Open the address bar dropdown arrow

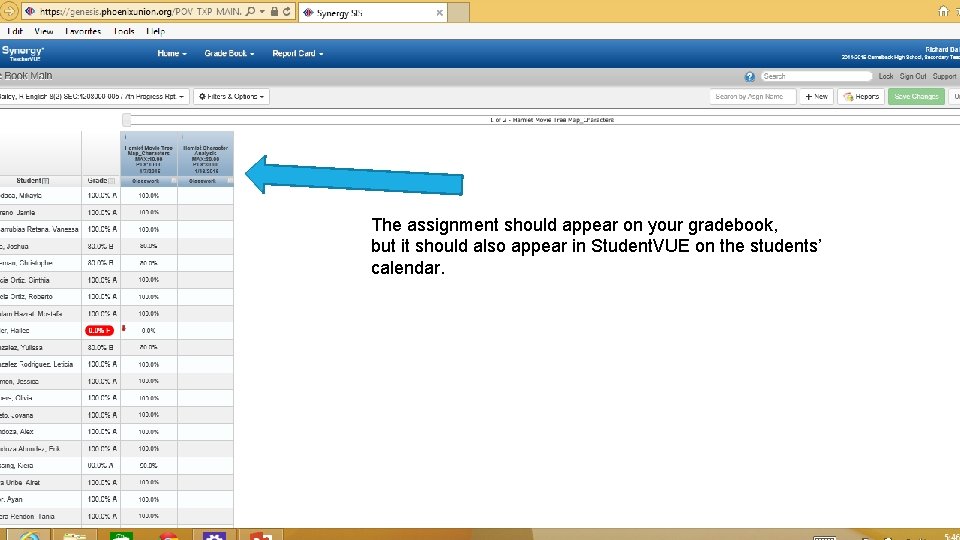[x=262, y=12]
